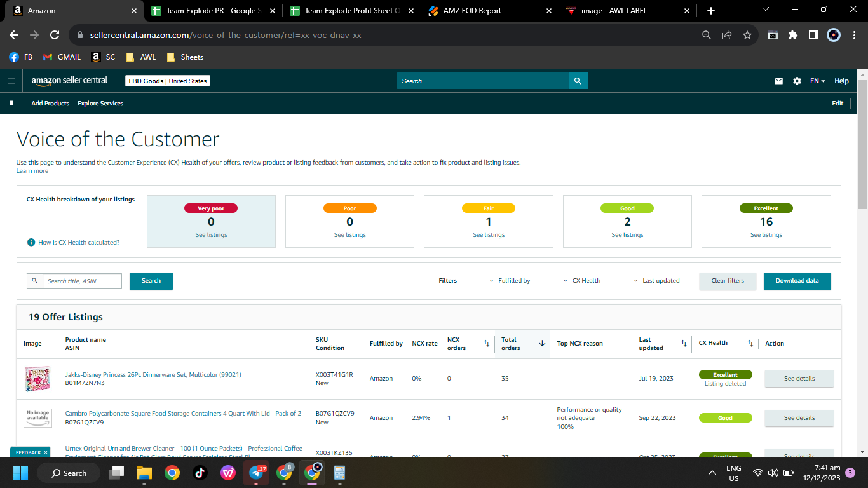868x488 pixels.
Task: Open Calculator from the taskbar
Action: tap(339, 473)
